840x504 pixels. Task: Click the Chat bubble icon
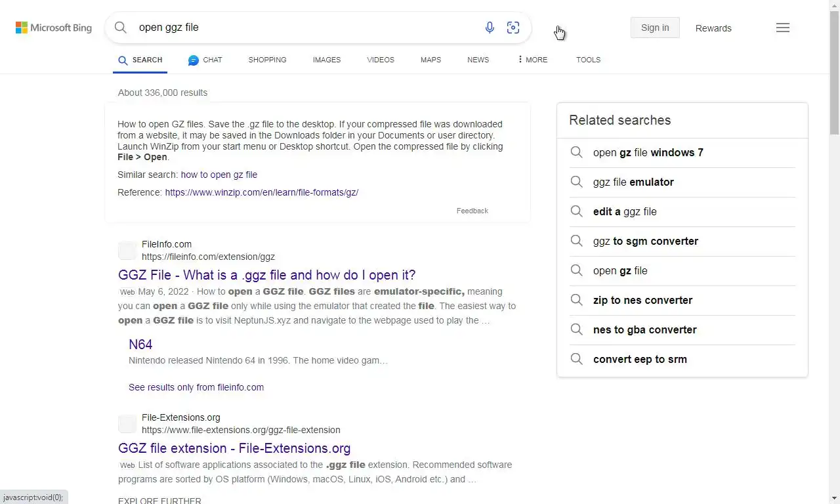pyautogui.click(x=193, y=60)
